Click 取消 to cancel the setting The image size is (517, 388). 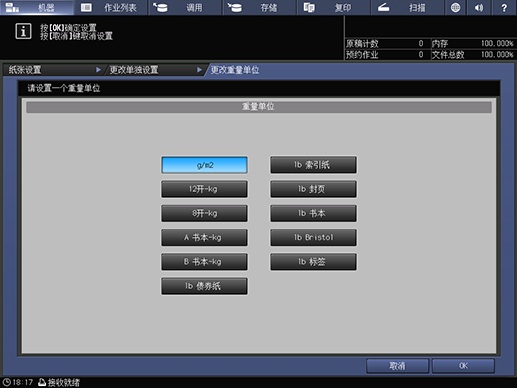397,366
